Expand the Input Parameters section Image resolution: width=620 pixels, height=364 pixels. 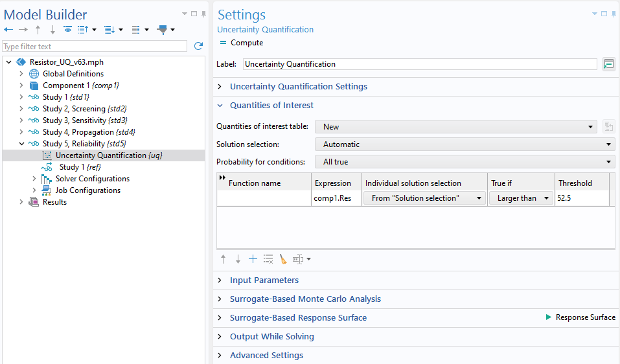pyautogui.click(x=264, y=280)
